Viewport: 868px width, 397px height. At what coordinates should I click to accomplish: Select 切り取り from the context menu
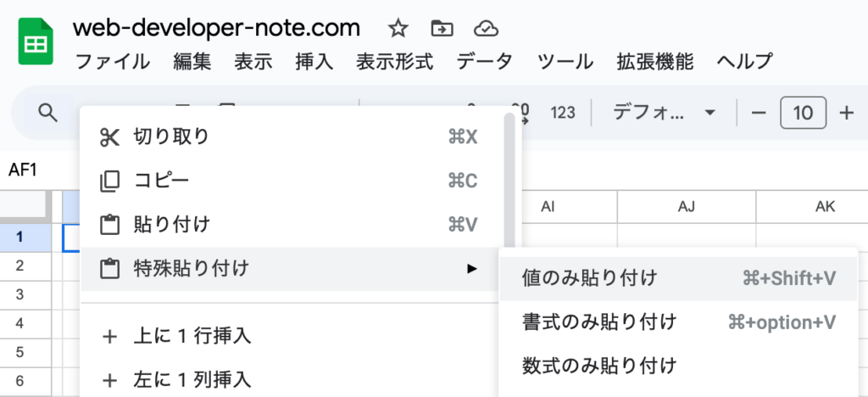pos(171,137)
